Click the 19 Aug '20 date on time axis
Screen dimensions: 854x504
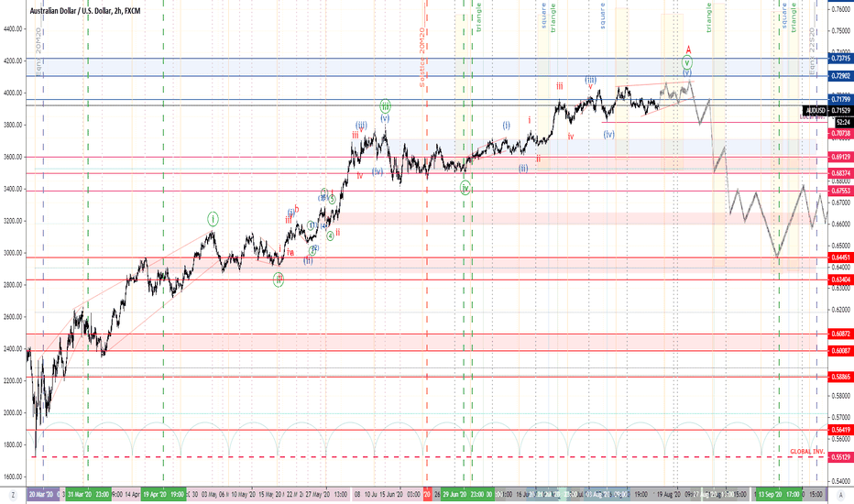(x=668, y=495)
